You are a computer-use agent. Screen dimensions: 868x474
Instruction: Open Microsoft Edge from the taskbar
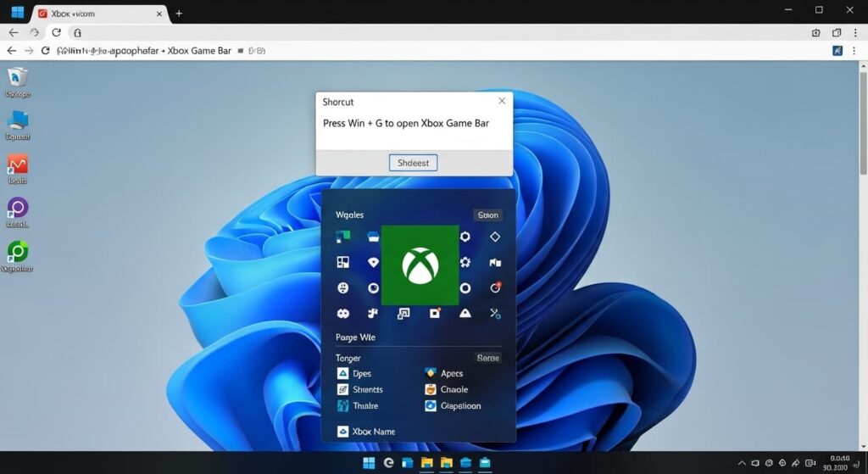388,462
